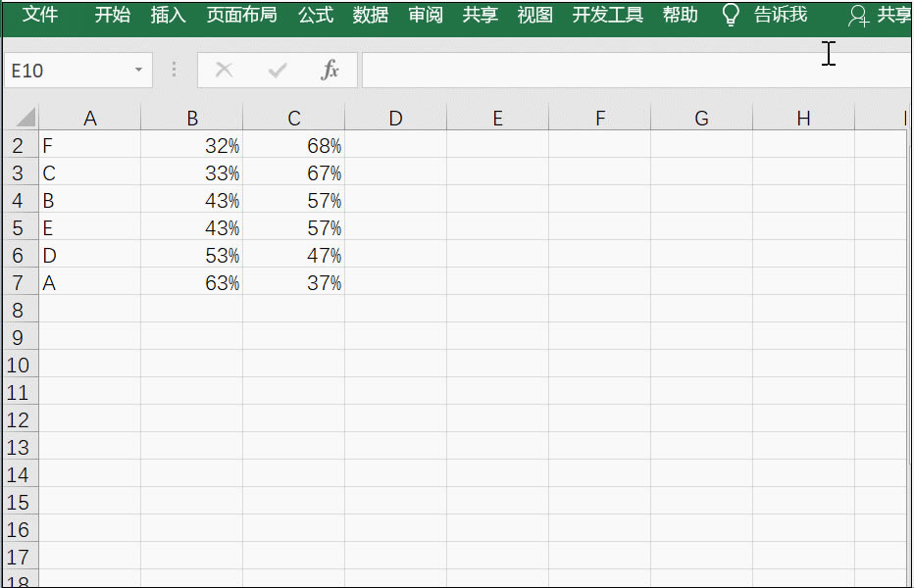Click the Cancel (X) icon beside formula bar

tap(225, 70)
